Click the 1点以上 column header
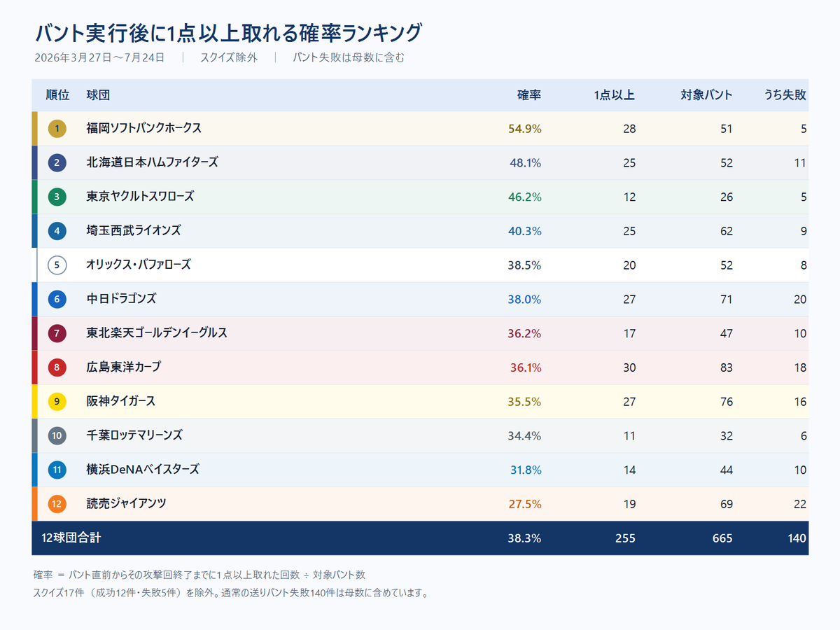Viewport: 840px width, 630px height. [x=614, y=95]
